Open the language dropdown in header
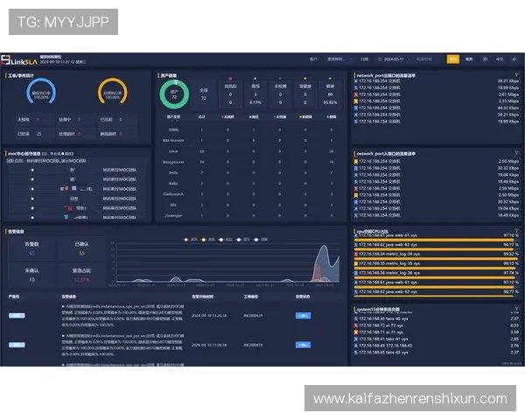This screenshot has height=420, width=525. point(500,59)
